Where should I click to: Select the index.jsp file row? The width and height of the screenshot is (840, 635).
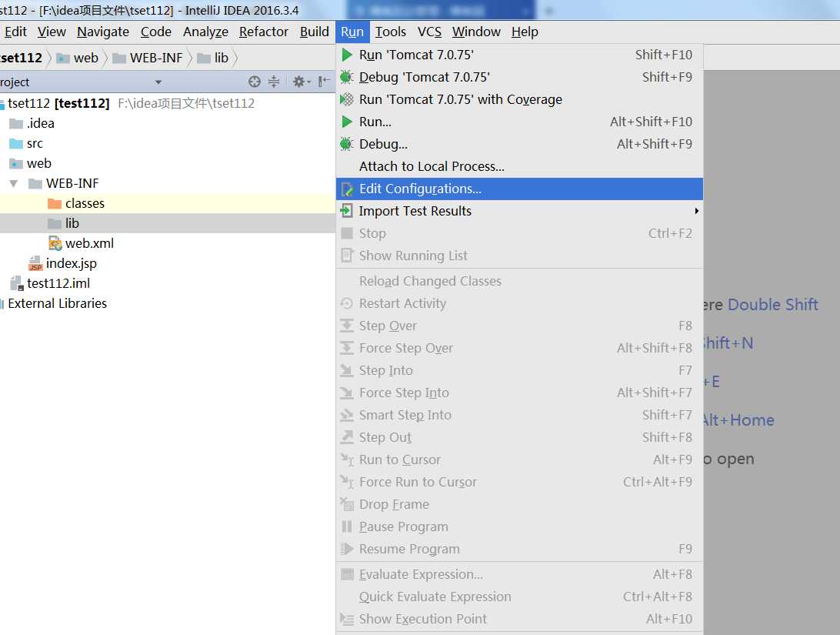coord(167,263)
